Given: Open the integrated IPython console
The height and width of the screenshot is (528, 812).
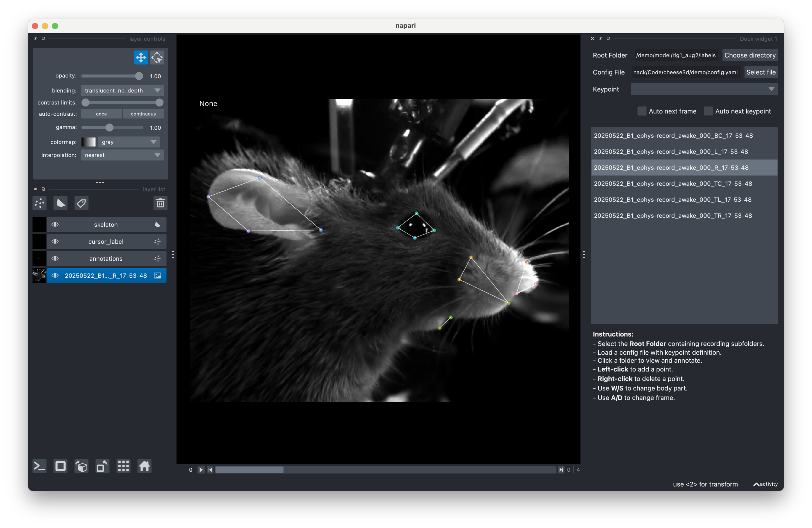Looking at the screenshot, I should [39, 466].
